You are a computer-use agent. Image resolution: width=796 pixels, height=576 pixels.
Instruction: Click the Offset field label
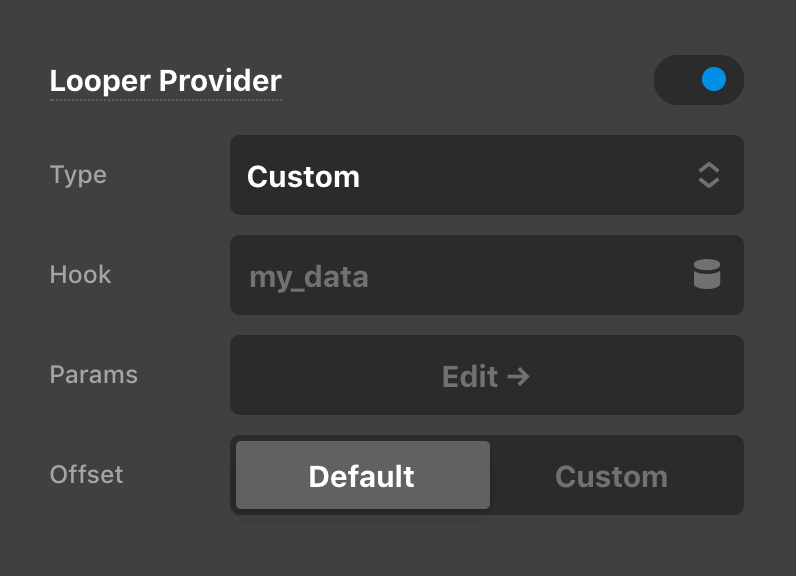click(x=87, y=474)
